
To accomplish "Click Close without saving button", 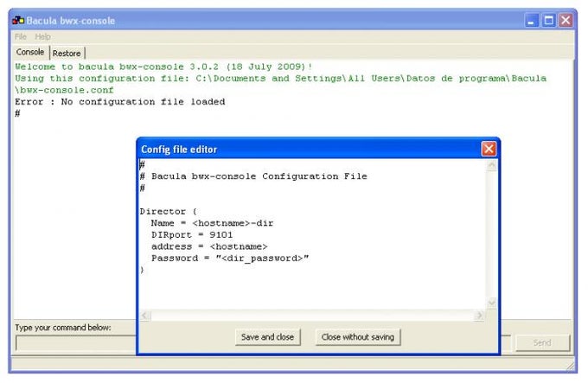I will [x=358, y=337].
